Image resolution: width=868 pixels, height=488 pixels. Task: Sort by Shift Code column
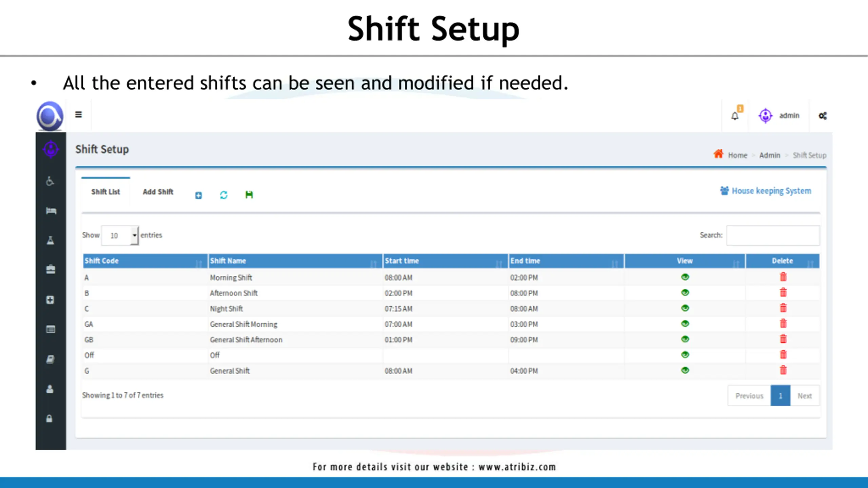click(x=145, y=261)
